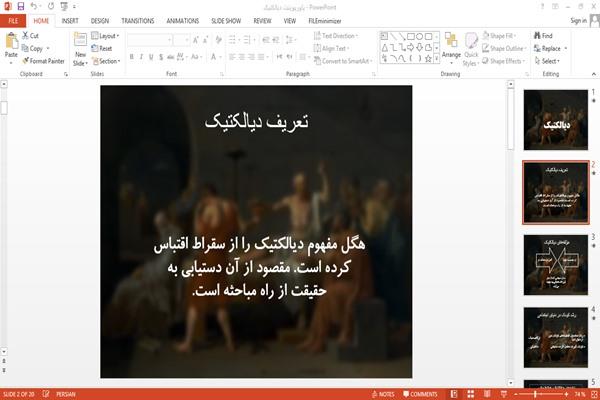600x400 pixels.
Task: Click Sign in link
Action: [x=578, y=21]
